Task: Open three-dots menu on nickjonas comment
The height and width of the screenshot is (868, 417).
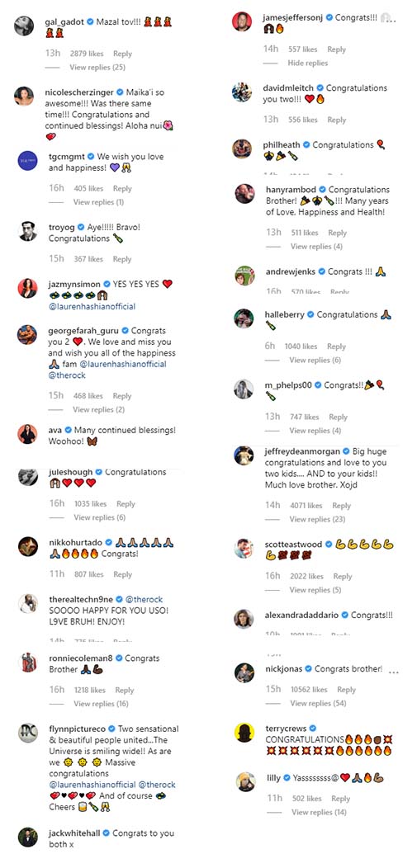Action: [394, 672]
